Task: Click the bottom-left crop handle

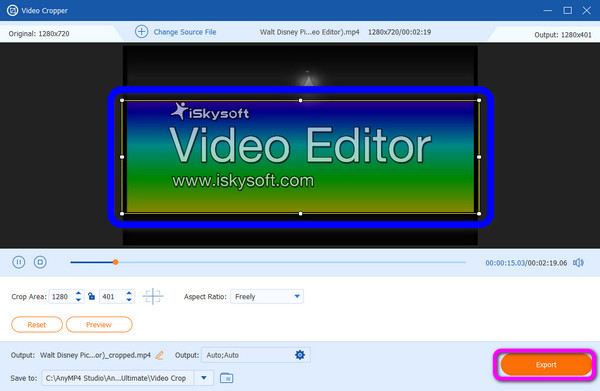Action: pos(122,213)
